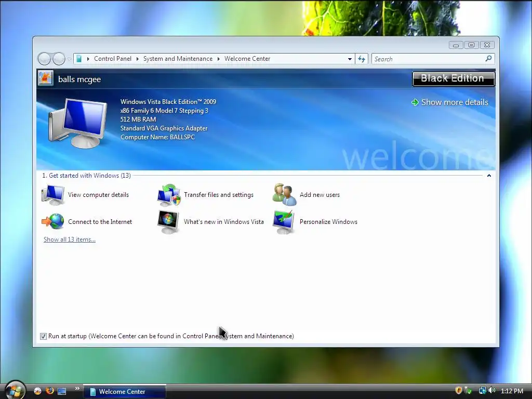
Task: Maximize the Welcome Center window
Action: [471, 45]
